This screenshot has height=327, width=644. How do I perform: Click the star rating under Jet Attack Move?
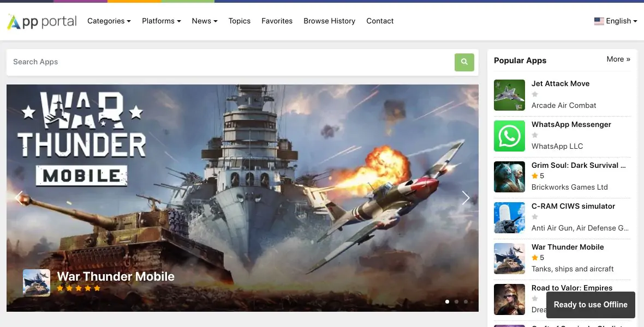535,94
